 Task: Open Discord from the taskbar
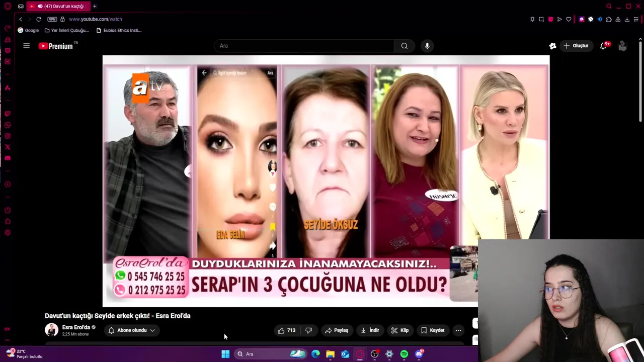pyautogui.click(x=419, y=354)
